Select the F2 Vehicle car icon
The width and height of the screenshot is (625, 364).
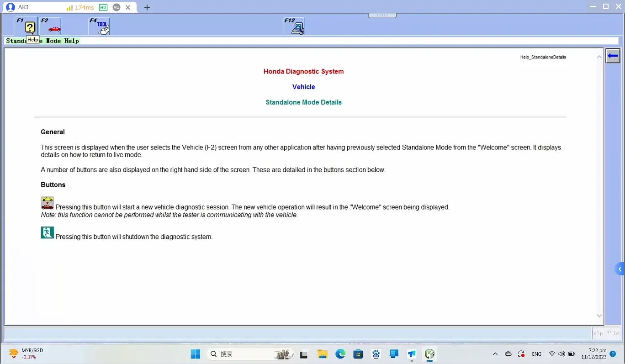[x=51, y=26]
